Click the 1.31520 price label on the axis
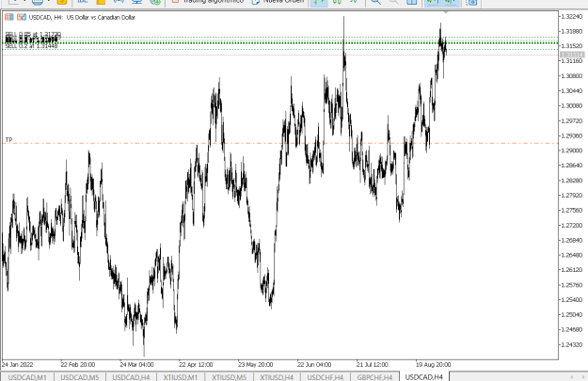This screenshot has width=588, height=381. [x=572, y=46]
